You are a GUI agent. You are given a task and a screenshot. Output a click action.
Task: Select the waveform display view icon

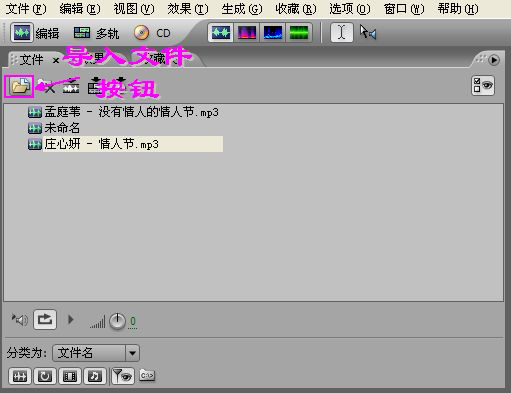click(x=221, y=33)
